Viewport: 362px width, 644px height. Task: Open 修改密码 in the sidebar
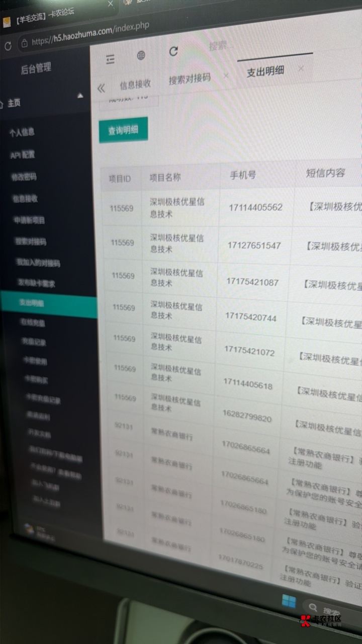24,177
